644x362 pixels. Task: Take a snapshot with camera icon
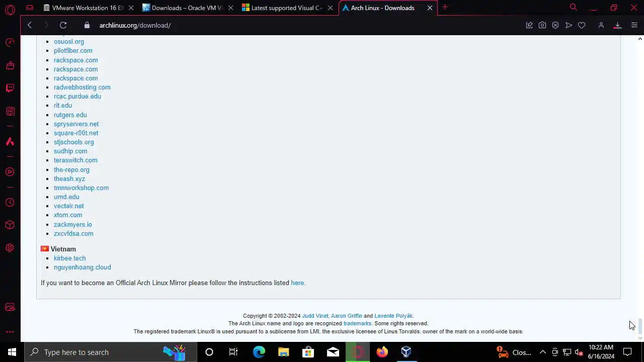[542, 25]
